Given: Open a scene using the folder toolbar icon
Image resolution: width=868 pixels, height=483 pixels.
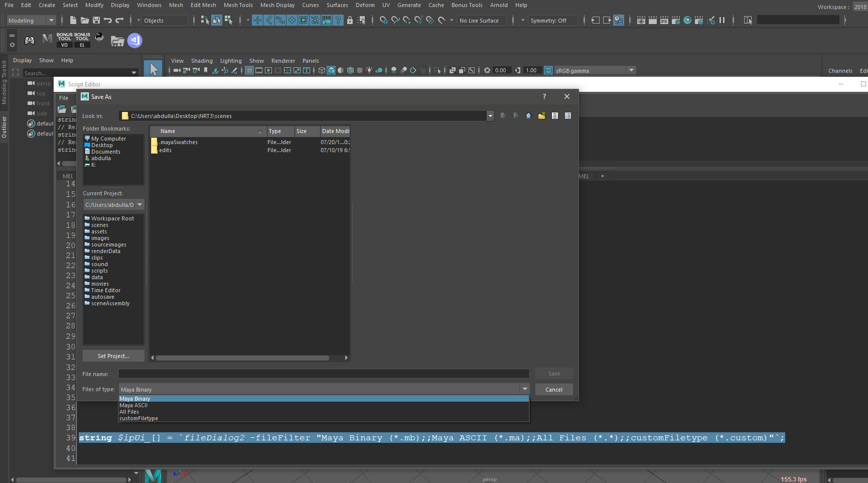Looking at the screenshot, I should click(x=84, y=21).
